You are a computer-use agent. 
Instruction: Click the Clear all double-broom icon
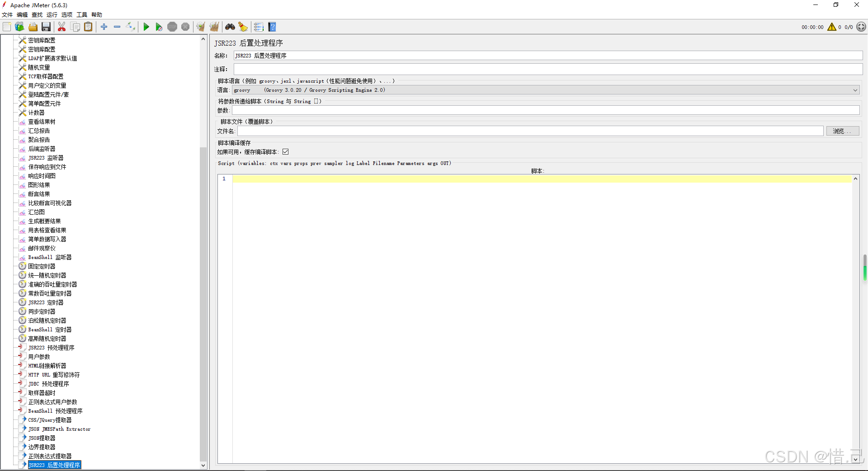point(214,27)
